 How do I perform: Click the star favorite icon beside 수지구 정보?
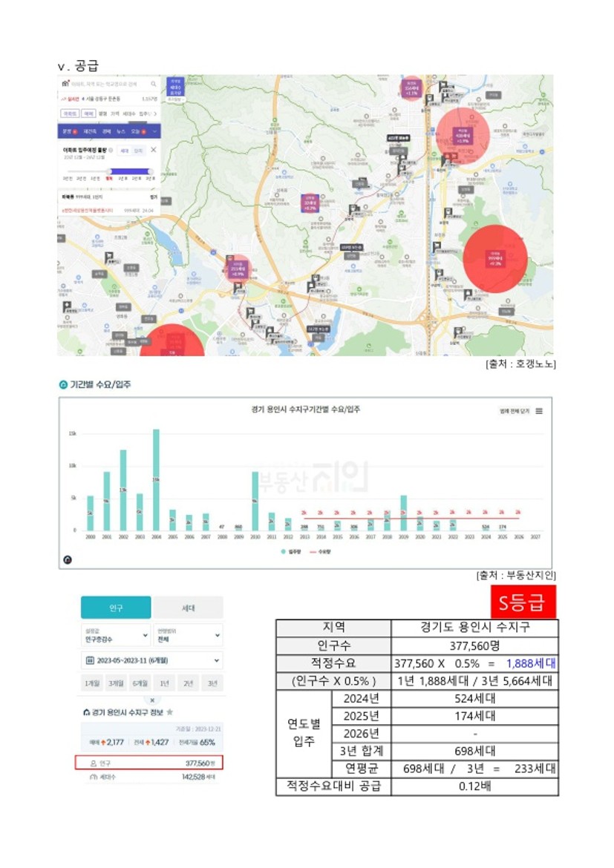(169, 712)
